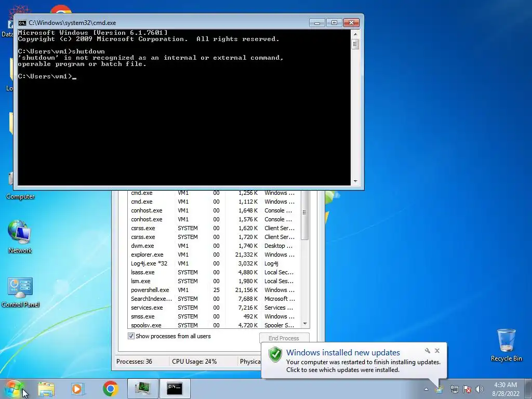Select csrss.exe row using 1,720 K
Image resolution: width=532 pixels, height=399 pixels.
coord(214,237)
